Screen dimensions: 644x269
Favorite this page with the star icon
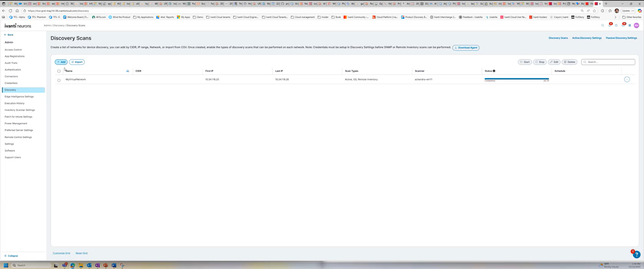(x=594, y=11)
